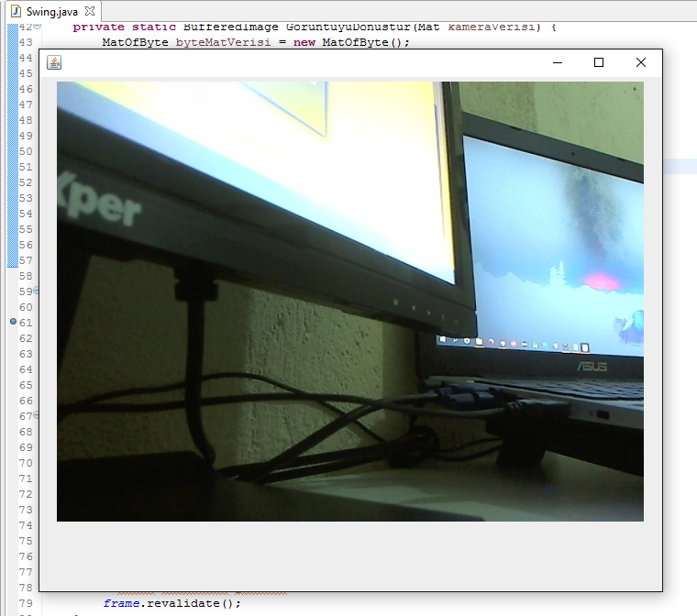Toggle the breakpoint marker at line 61
This screenshot has height=616, width=697.
12,323
